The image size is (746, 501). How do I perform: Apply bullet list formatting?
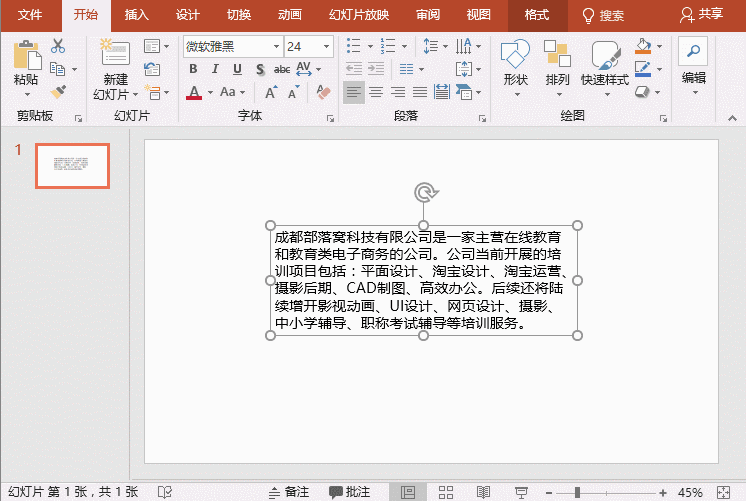tap(353, 46)
